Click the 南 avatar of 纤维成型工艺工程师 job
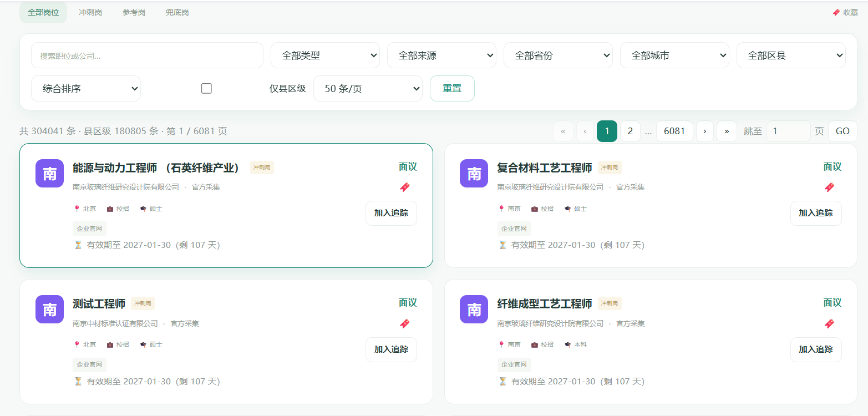 tap(474, 310)
